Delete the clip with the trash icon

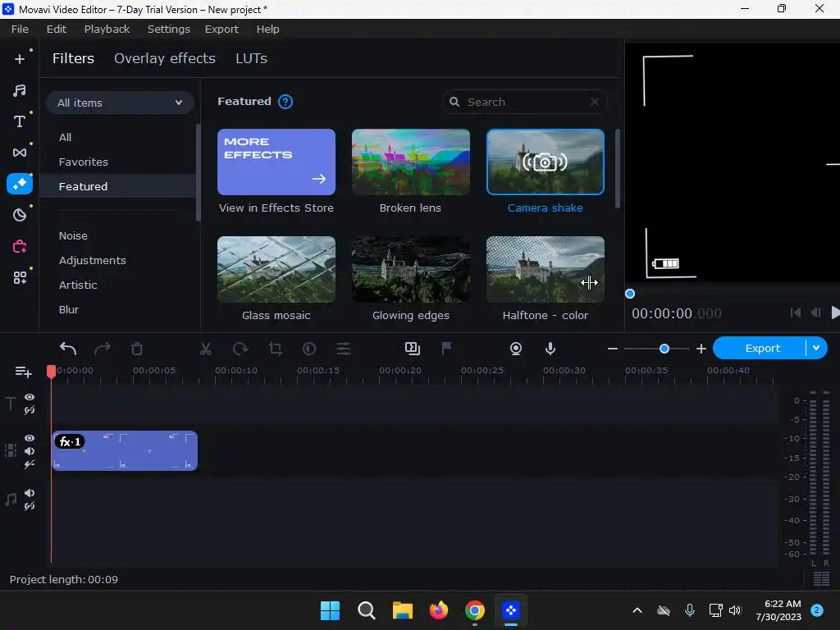click(137, 349)
